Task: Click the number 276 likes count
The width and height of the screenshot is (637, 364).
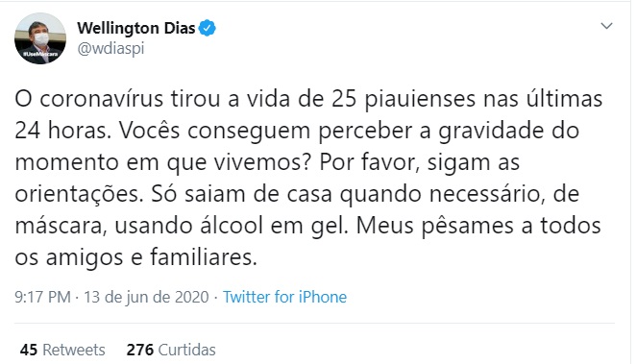Action: click(140, 350)
